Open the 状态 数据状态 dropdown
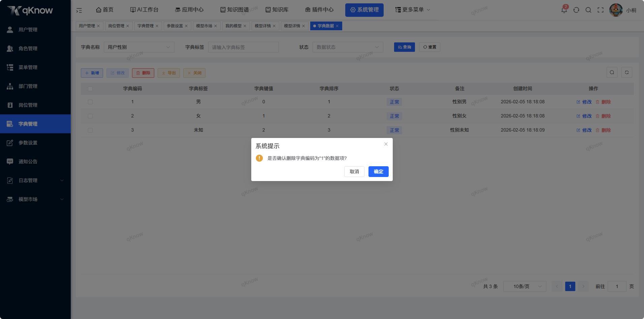Image resolution: width=644 pixels, height=319 pixels. [x=348, y=47]
